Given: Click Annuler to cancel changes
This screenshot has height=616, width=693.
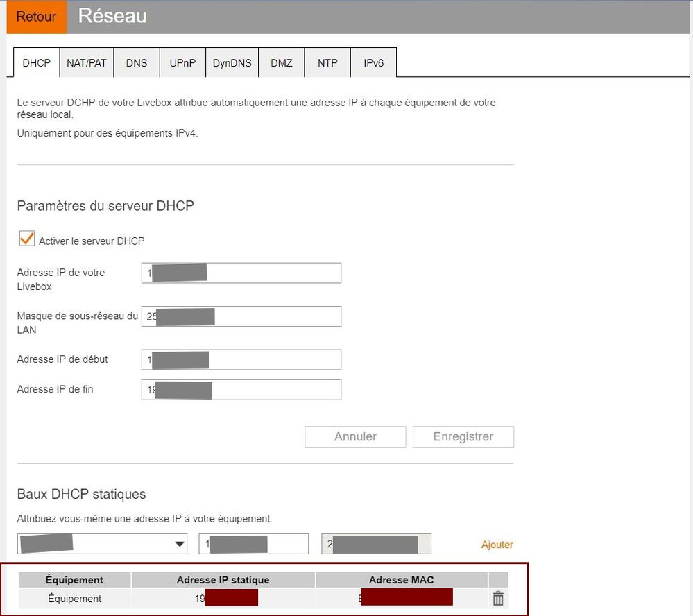Looking at the screenshot, I should pyautogui.click(x=354, y=437).
